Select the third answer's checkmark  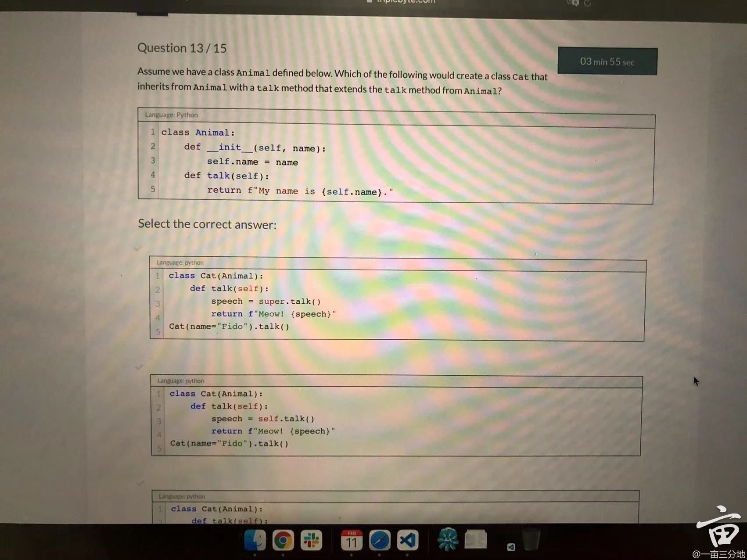pos(140,483)
